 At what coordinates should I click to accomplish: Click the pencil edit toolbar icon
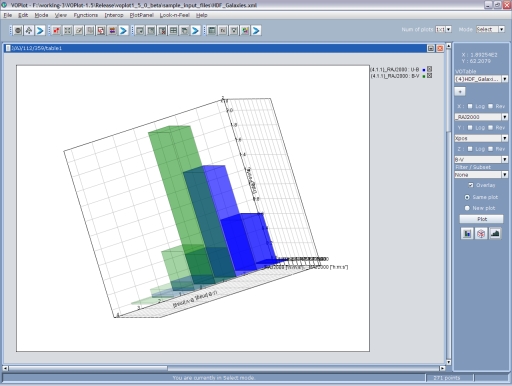(79, 31)
